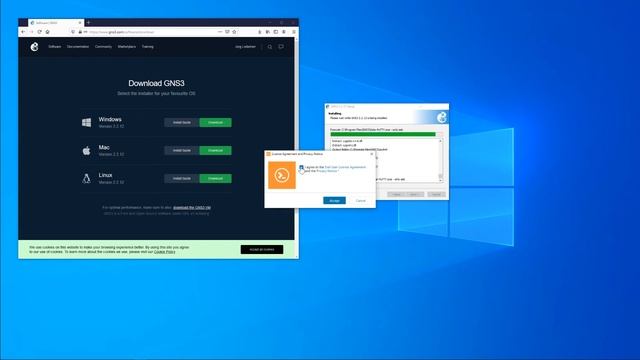Go forward in the browser
Screen dimensions: 640x360
tap(31, 32)
